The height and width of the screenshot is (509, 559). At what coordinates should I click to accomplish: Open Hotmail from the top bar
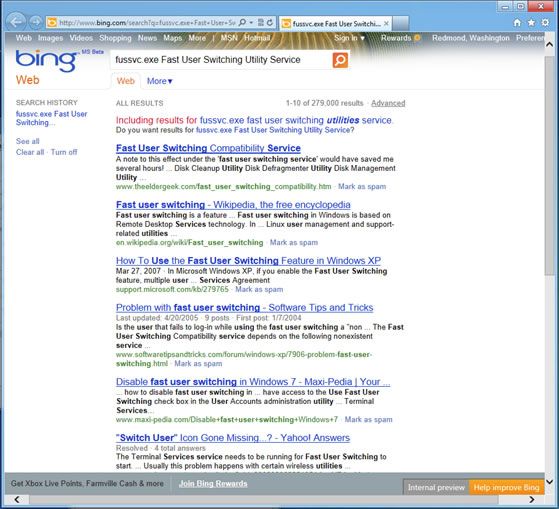[257, 38]
